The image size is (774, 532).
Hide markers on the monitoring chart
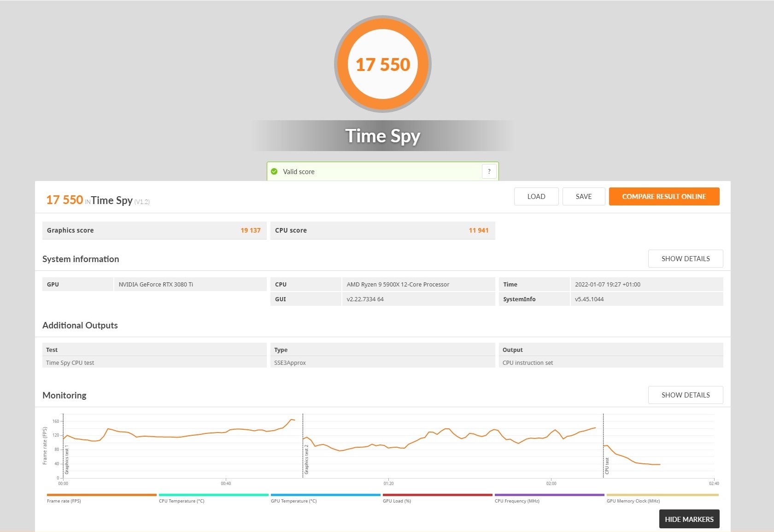click(689, 519)
